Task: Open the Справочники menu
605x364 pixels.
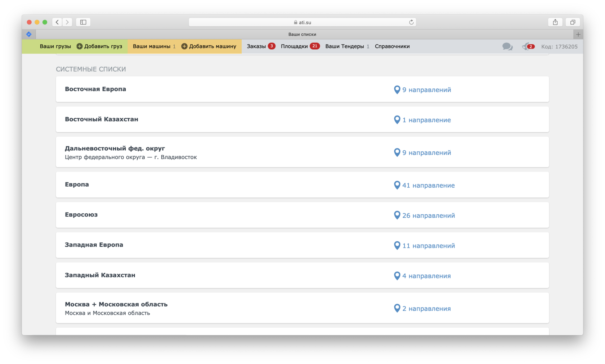Action: 392,46
